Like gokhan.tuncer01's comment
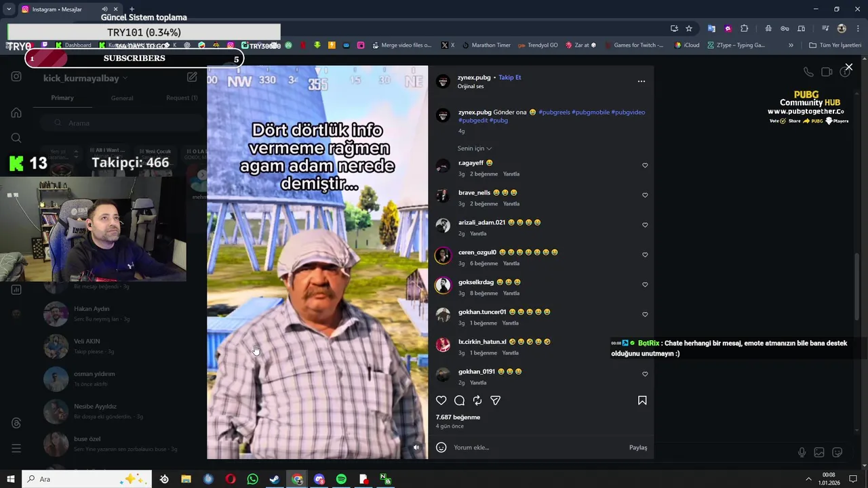 (x=645, y=314)
